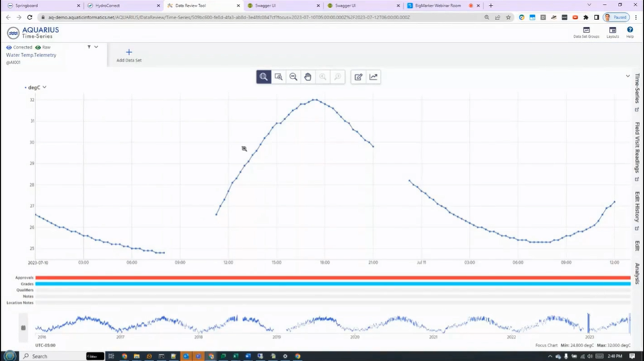
Task: Open File Explorer from the taskbar
Action: (x=137, y=356)
